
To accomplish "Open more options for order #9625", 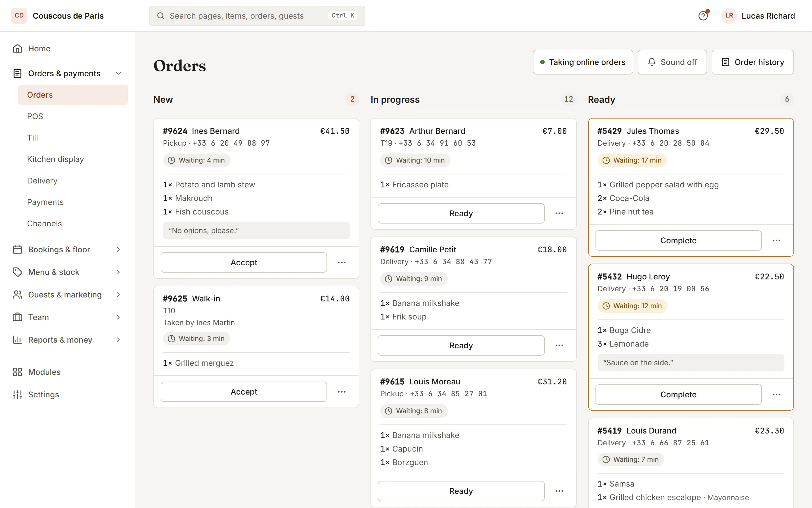I will 342,392.
